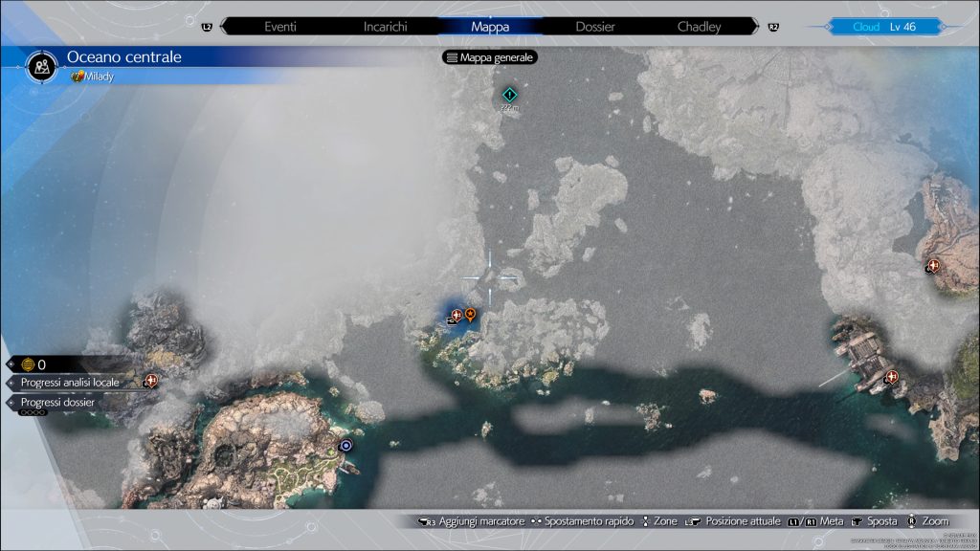Switch to the Incarichi tab
Screen dimensions: 980x551
tap(386, 27)
